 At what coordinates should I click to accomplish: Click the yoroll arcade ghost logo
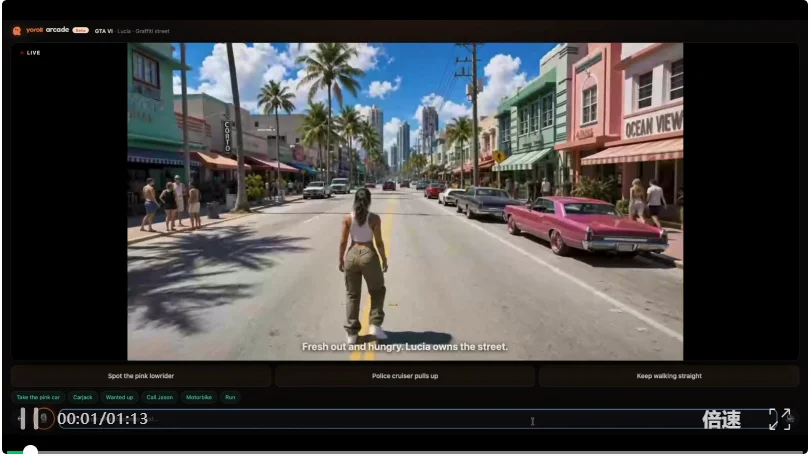17,31
